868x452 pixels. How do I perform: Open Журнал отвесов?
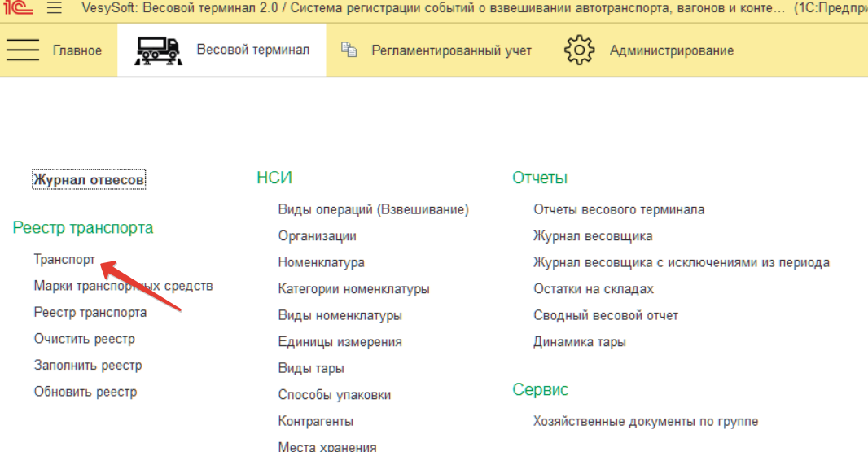tap(89, 179)
